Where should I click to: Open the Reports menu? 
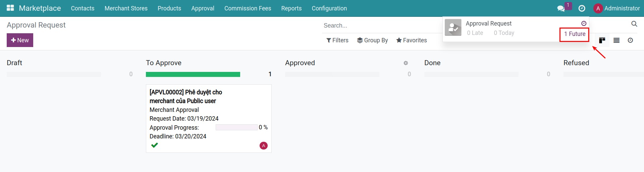pyautogui.click(x=291, y=8)
